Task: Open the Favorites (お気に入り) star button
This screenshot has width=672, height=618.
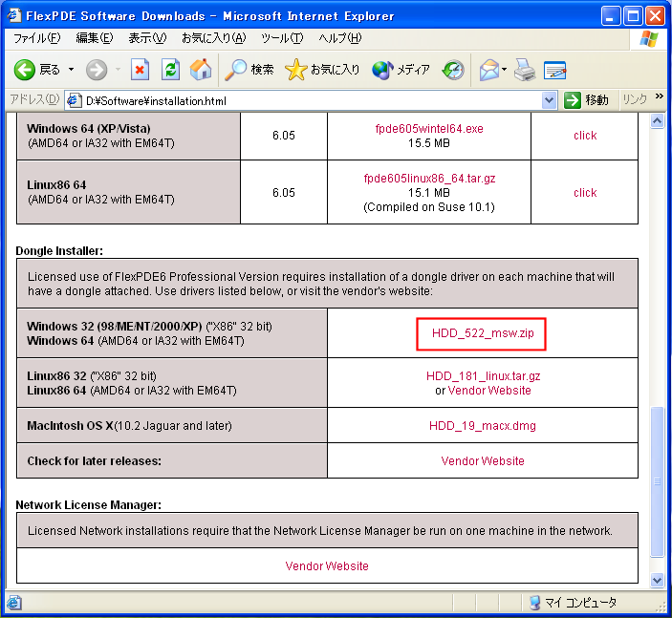Action: [x=323, y=70]
